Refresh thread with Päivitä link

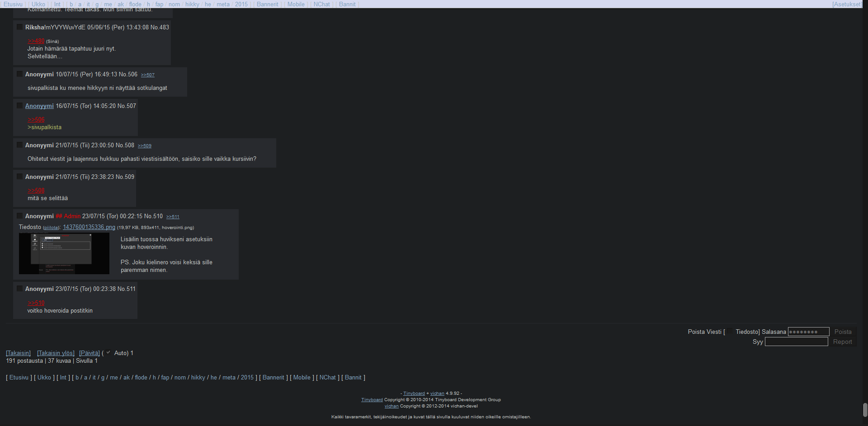coord(89,353)
